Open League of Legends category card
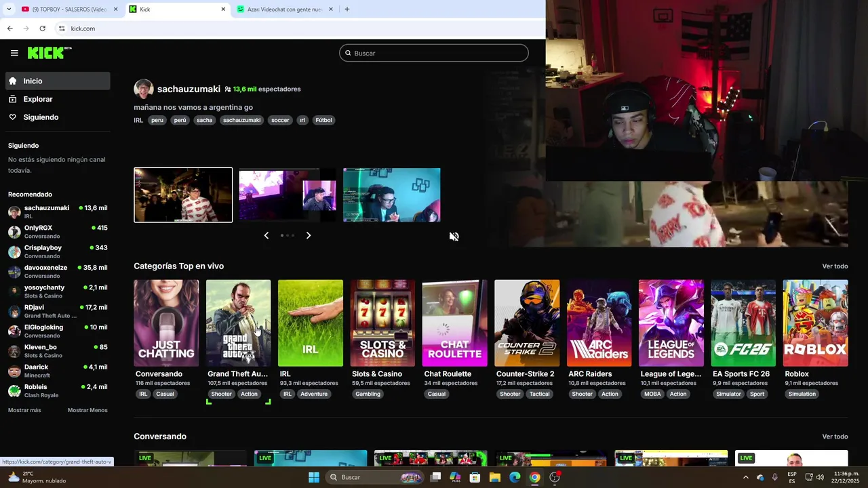The width and height of the screenshot is (868, 488). [671, 323]
